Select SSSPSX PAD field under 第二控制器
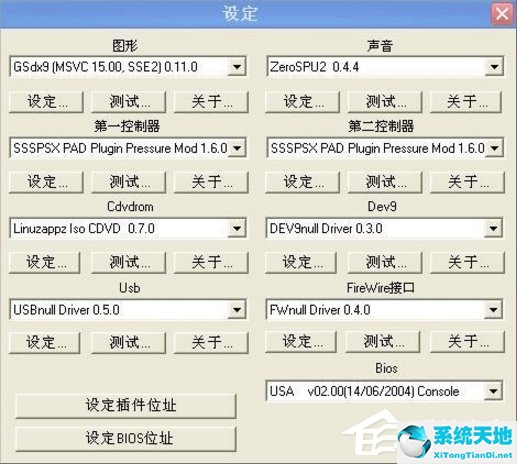The height and width of the screenshot is (464, 517). click(385, 147)
